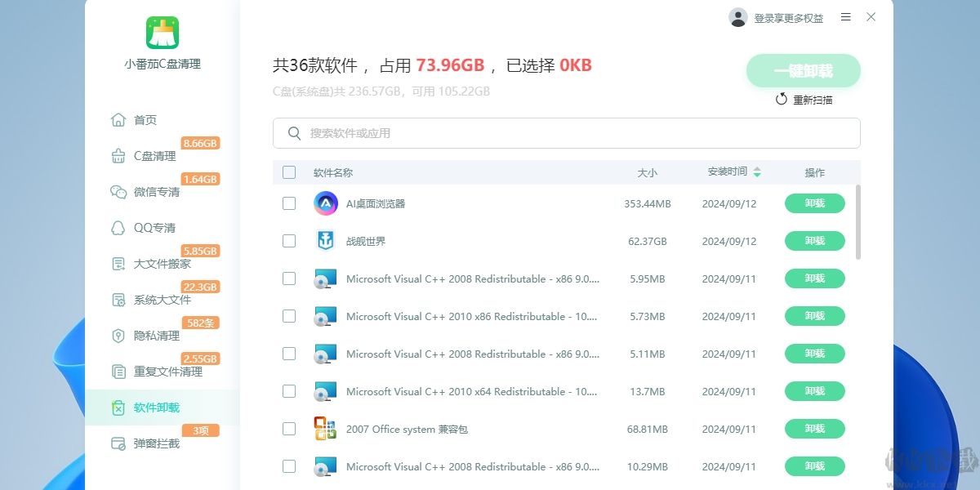This screenshot has height=490, width=980.
Task: Click the 3项 badge on 弹窗拦截
Action: coord(200,430)
